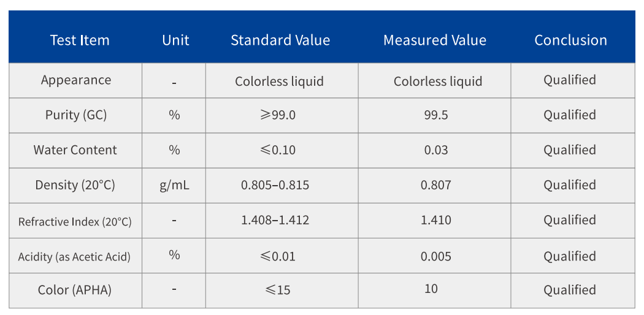
Task: Select the measured APHA color value 10
Action: (431, 289)
